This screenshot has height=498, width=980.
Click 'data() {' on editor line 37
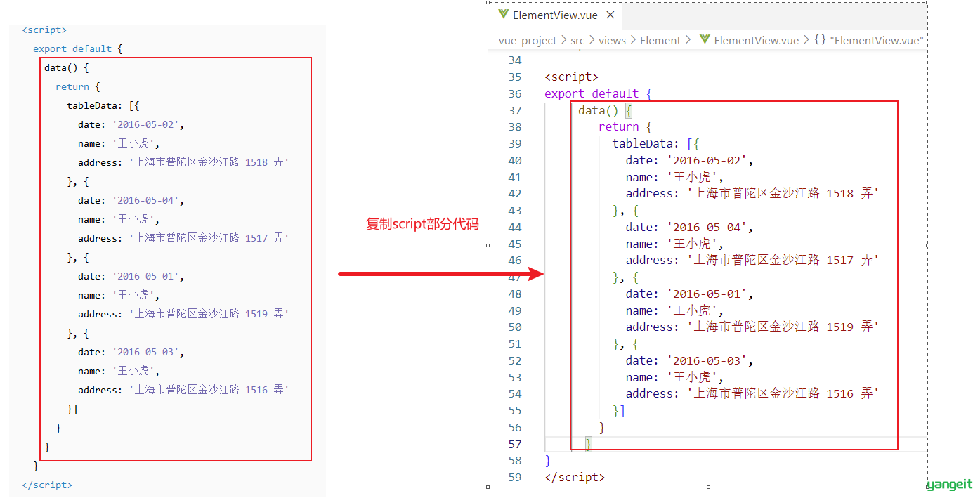(606, 111)
